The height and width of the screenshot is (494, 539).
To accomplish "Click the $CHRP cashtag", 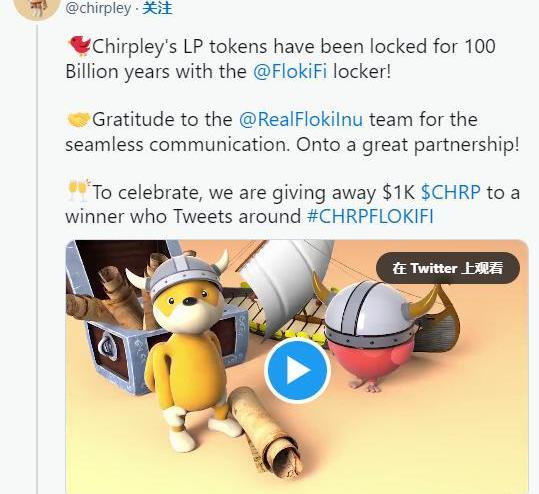I will [x=451, y=192].
